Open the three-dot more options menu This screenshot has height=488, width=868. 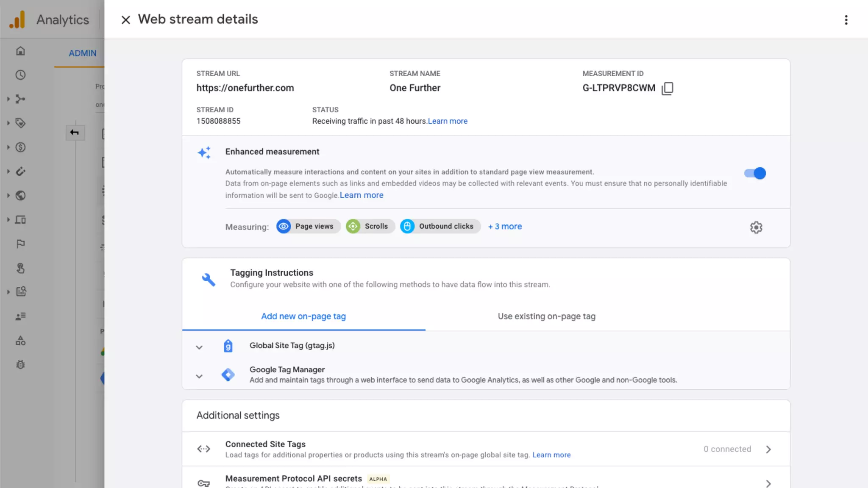pyautogui.click(x=846, y=20)
